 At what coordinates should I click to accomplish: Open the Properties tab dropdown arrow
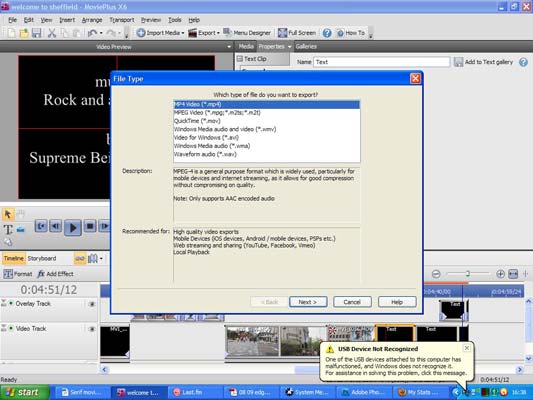(x=289, y=47)
